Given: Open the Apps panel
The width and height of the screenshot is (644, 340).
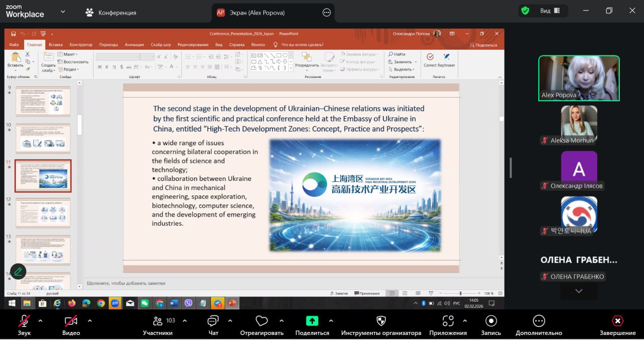Looking at the screenshot, I should [x=448, y=321].
